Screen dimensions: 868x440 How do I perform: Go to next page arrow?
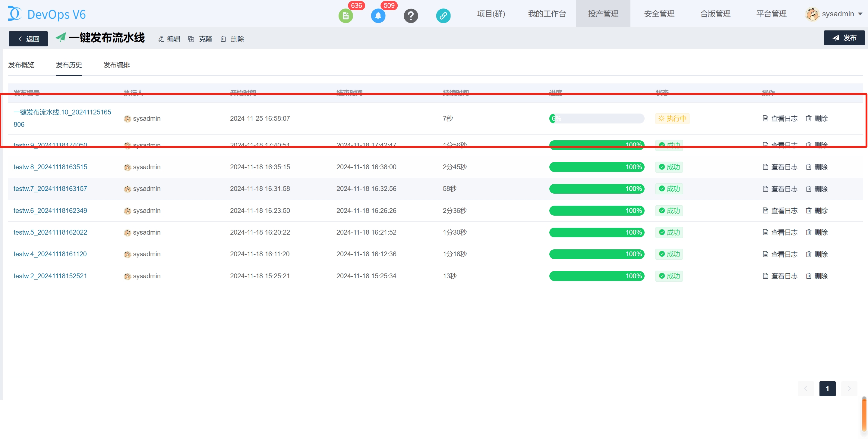pos(849,389)
